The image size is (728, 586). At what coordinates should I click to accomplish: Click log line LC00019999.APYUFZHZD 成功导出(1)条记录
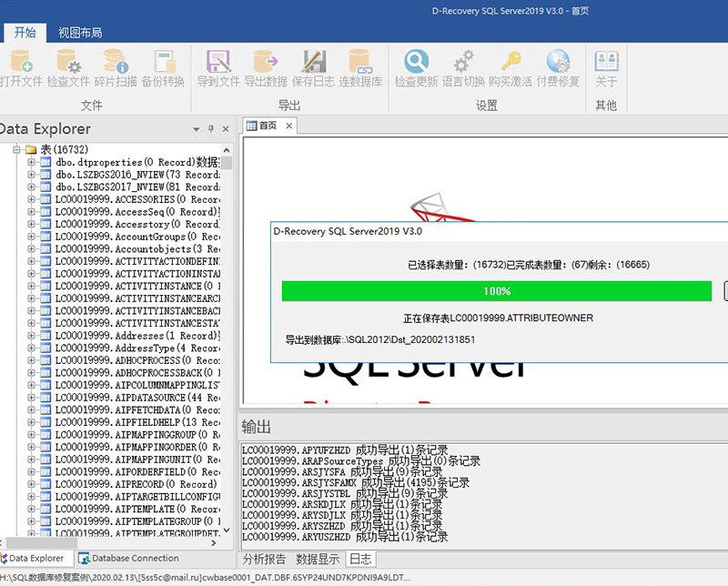click(345, 450)
